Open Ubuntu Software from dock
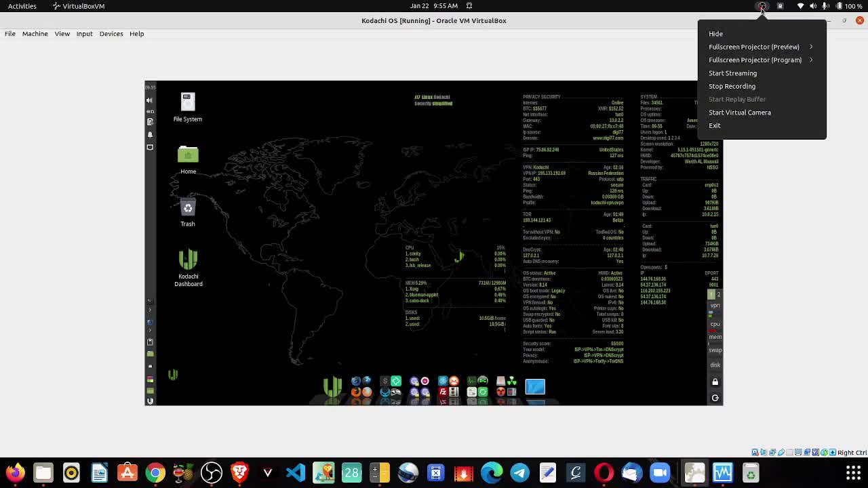 point(127,472)
